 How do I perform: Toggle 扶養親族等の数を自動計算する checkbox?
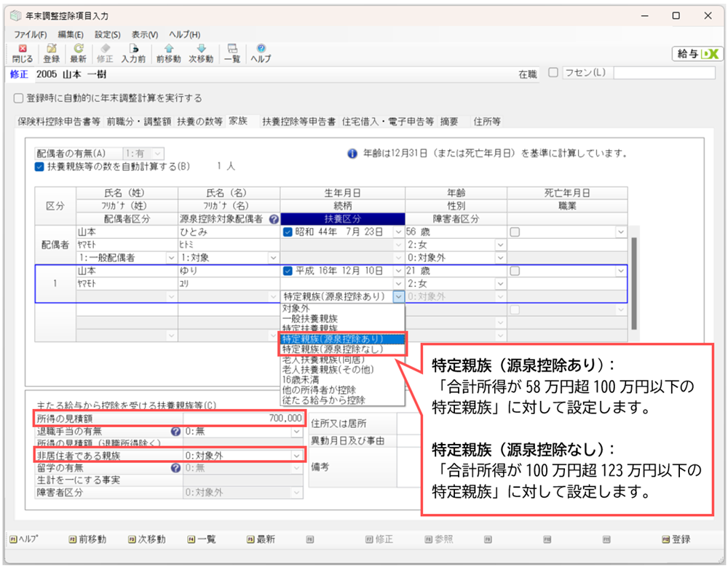tap(39, 166)
